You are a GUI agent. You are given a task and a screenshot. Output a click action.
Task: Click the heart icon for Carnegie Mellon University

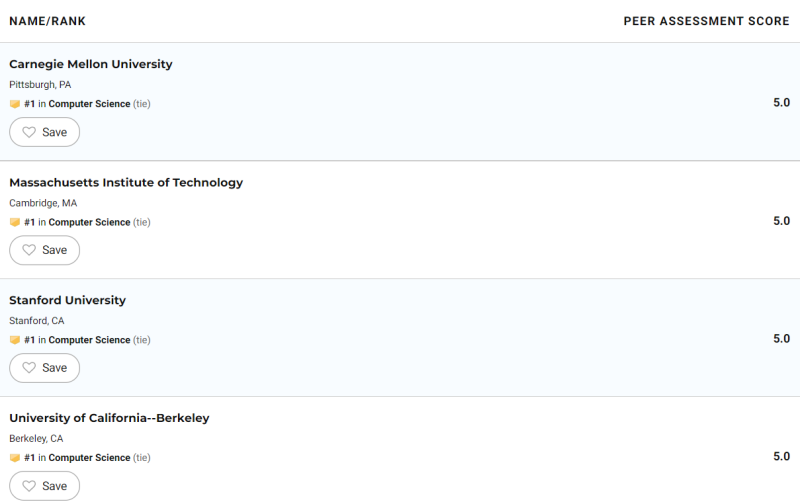tap(29, 132)
